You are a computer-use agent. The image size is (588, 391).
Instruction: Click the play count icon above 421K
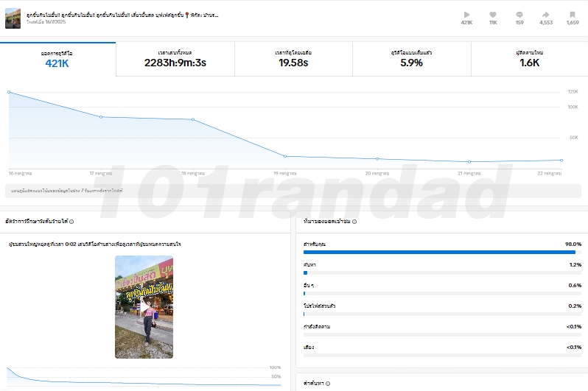(466, 14)
